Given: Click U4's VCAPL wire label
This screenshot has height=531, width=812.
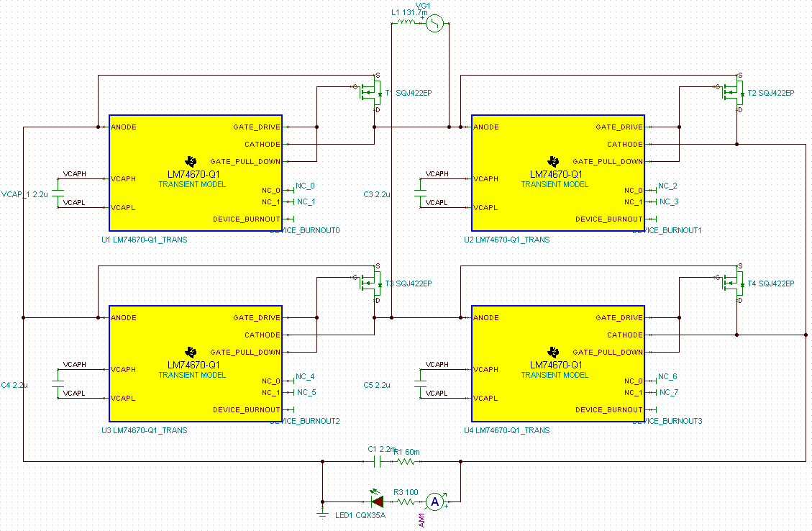Looking at the screenshot, I should [437, 393].
